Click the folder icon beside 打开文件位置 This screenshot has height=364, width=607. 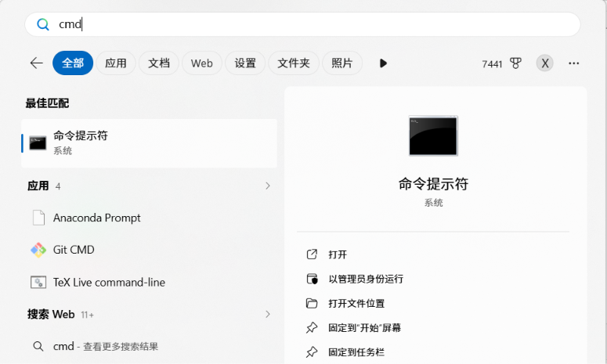pyautogui.click(x=312, y=303)
